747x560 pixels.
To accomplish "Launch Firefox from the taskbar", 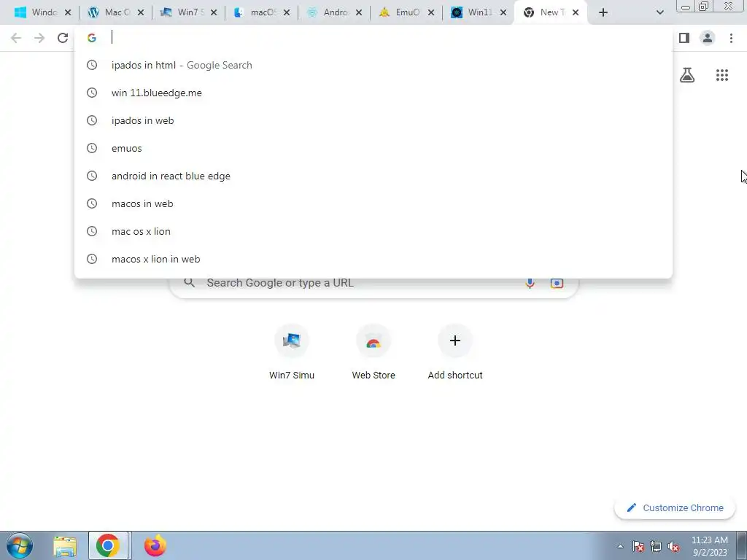I will pyautogui.click(x=155, y=545).
